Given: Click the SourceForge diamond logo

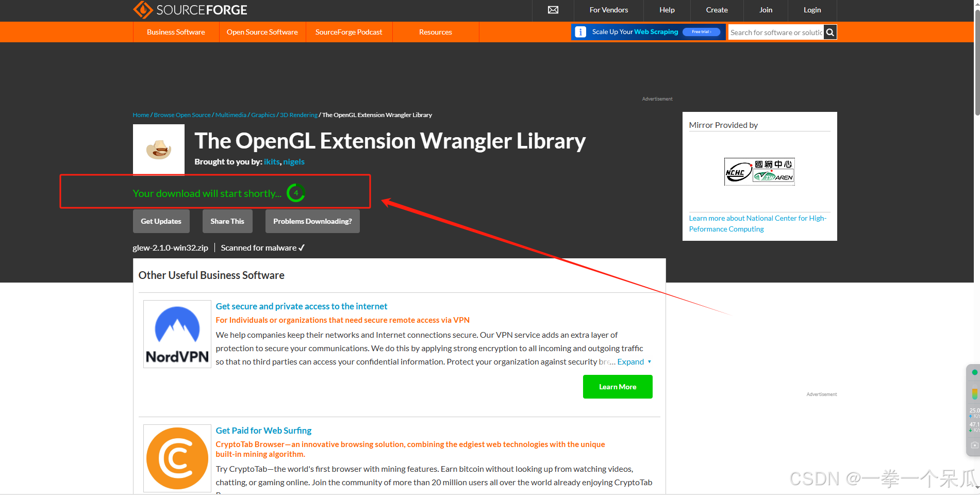Looking at the screenshot, I should pyautogui.click(x=142, y=10).
